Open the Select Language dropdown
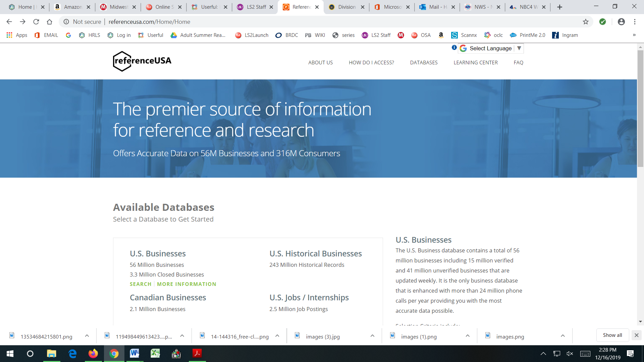This screenshot has width=644, height=362. click(491, 48)
